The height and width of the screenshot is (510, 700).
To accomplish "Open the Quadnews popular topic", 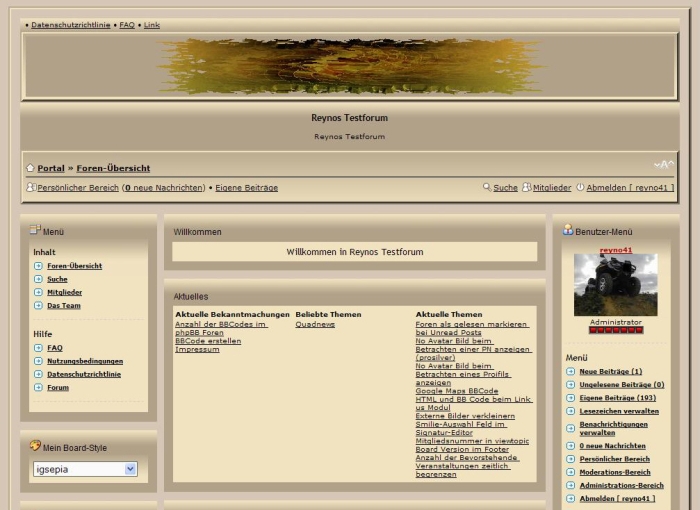I will [315, 324].
